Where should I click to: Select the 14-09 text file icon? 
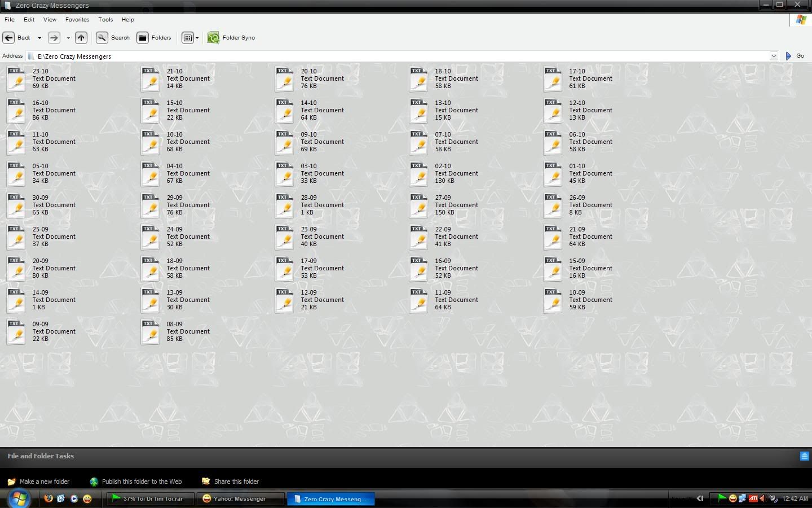pos(16,300)
